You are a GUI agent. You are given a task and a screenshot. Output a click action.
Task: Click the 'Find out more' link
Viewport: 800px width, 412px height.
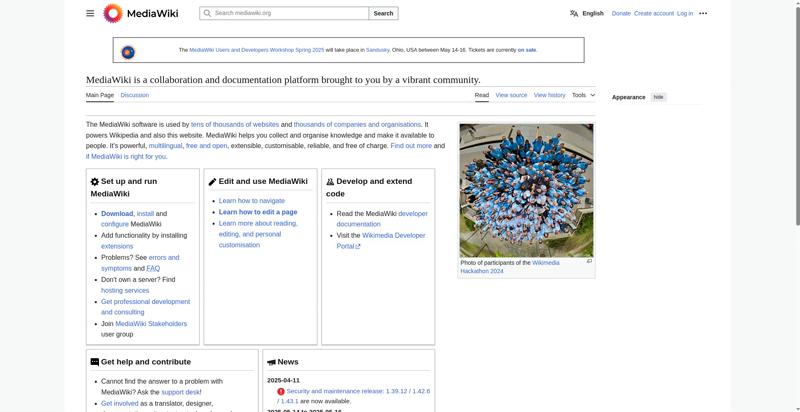[411, 146]
